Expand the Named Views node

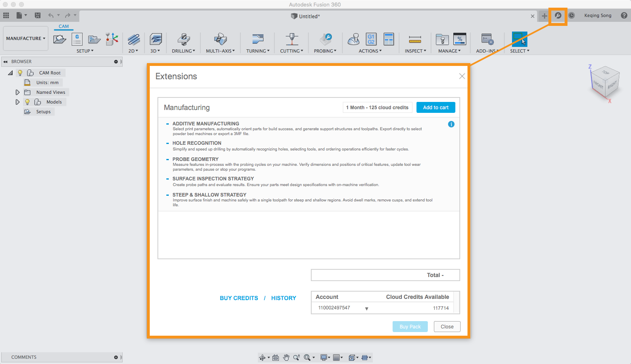click(17, 92)
